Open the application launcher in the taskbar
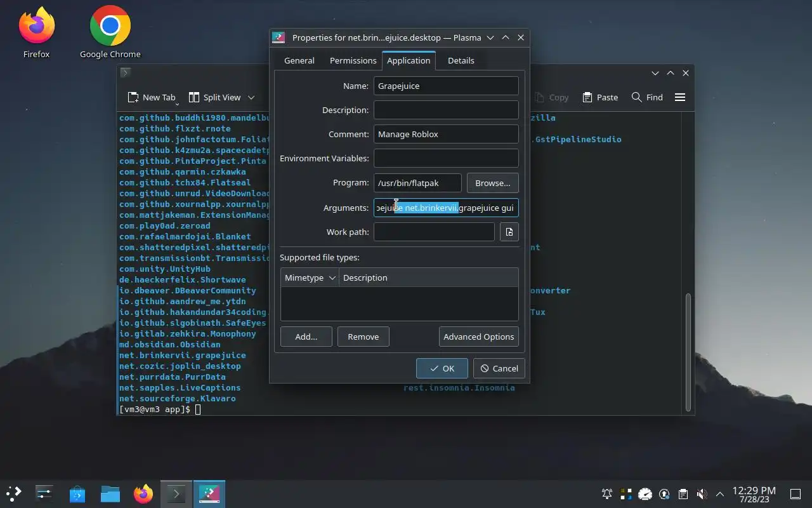 click(x=14, y=493)
